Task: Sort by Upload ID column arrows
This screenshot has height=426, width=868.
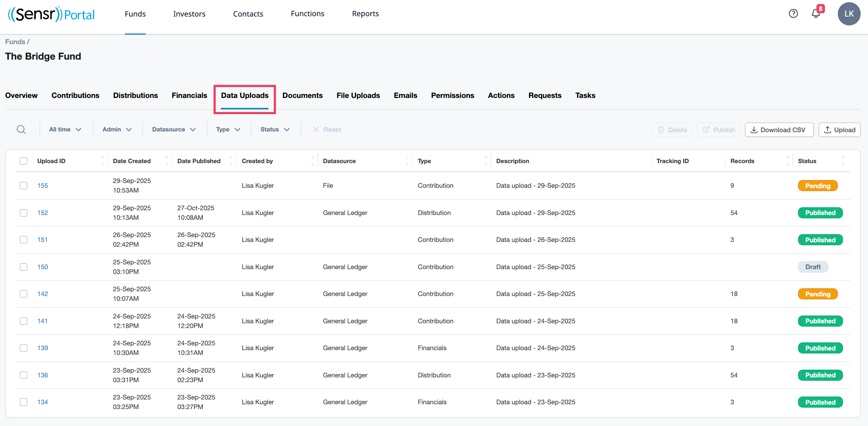Action: pos(102,161)
